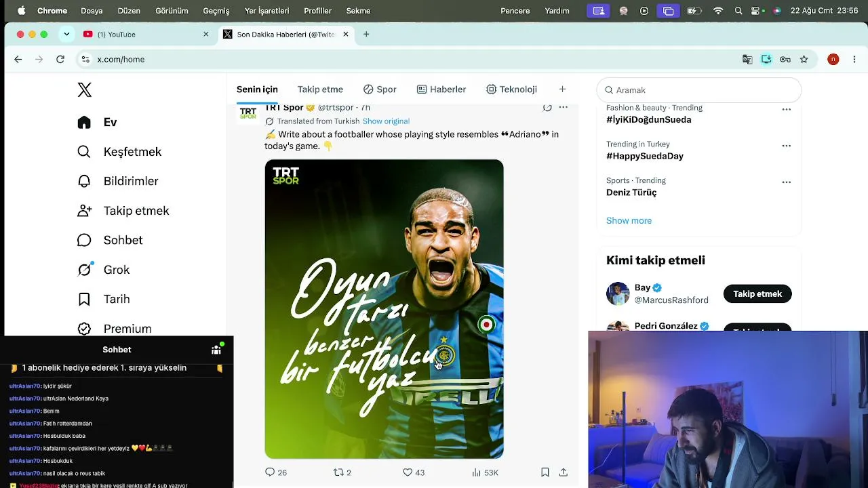Open the Spor timeline tab
The height and width of the screenshot is (488, 868).
pyautogui.click(x=380, y=89)
